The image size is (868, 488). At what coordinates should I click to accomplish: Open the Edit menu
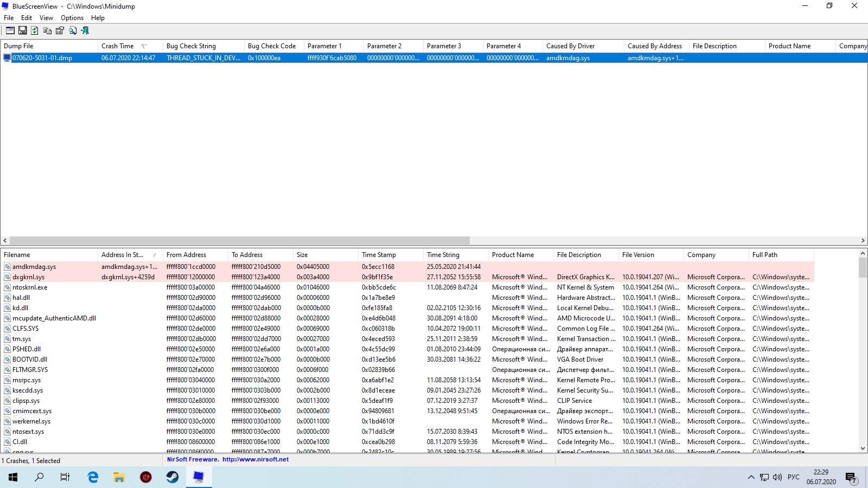click(27, 18)
